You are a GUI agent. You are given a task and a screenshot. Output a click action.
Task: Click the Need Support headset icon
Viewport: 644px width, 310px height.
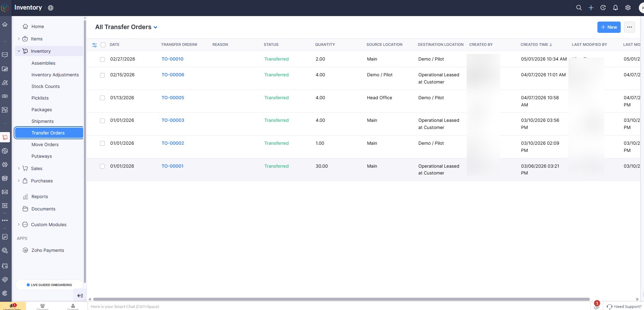[609, 307]
